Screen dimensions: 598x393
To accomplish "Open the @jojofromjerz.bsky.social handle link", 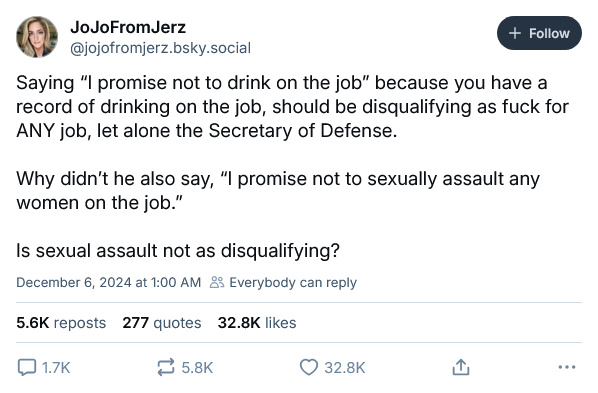I will [160, 48].
